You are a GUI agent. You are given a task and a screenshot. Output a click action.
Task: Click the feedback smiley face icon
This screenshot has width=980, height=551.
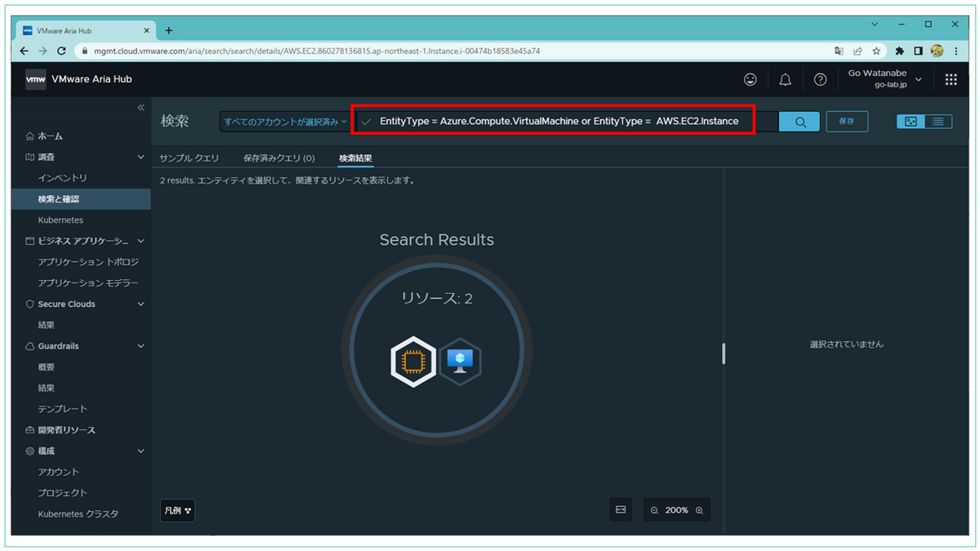pyautogui.click(x=750, y=79)
